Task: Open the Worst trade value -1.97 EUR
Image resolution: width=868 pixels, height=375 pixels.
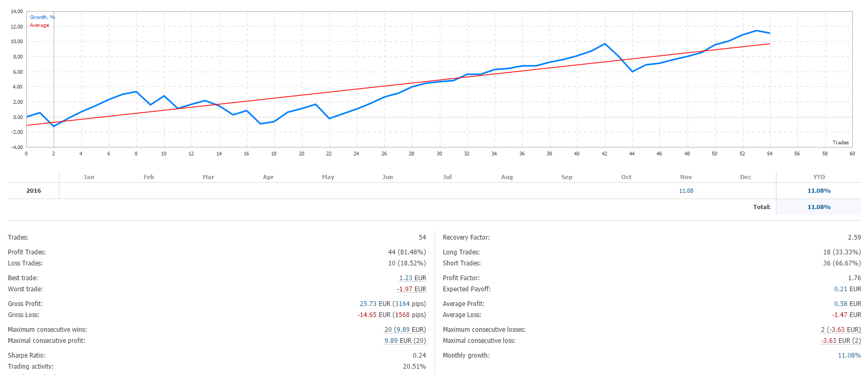Action: click(x=411, y=289)
